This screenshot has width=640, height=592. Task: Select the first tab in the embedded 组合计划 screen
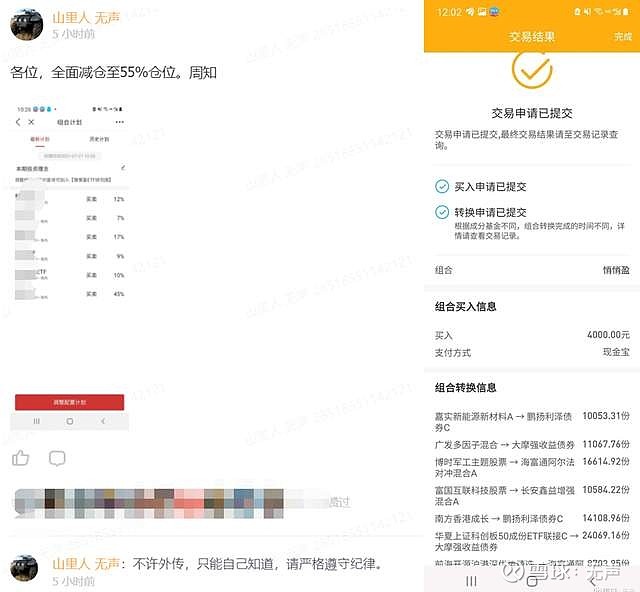pyautogui.click(x=40, y=139)
